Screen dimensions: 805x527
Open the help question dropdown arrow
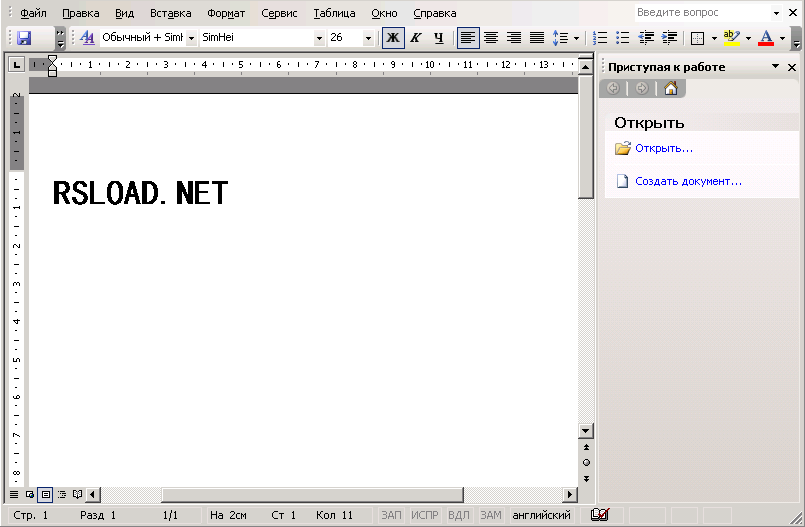coord(776,13)
